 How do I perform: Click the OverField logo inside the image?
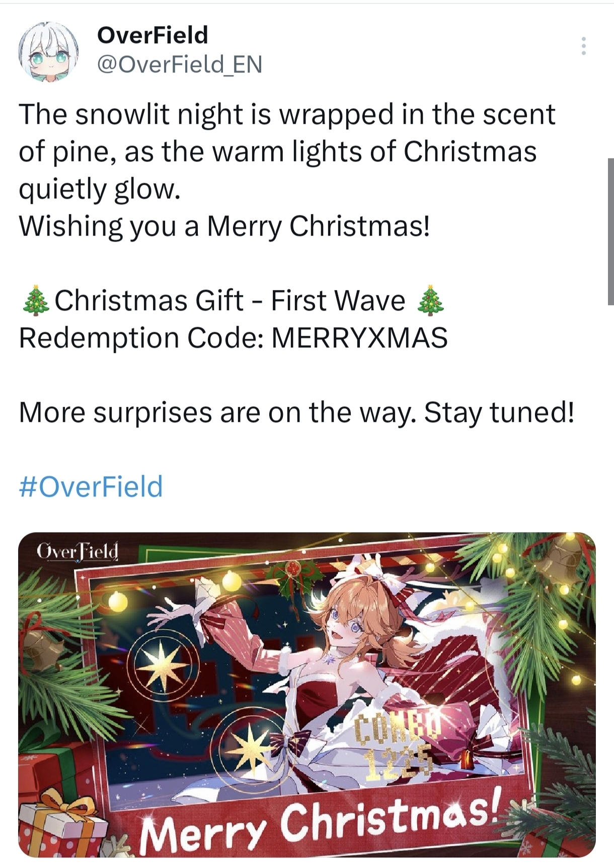[78, 552]
